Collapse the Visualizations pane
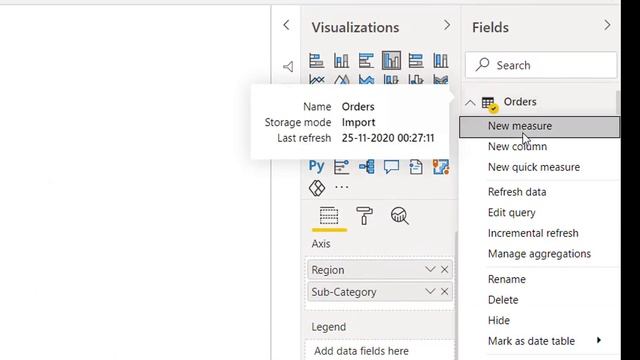Image resolution: width=640 pixels, height=360 pixels. (447, 25)
